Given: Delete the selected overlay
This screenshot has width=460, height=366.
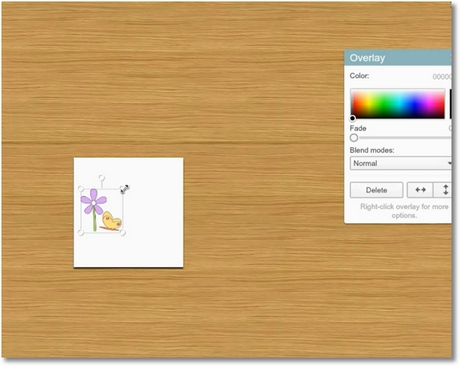Looking at the screenshot, I should tap(376, 190).
